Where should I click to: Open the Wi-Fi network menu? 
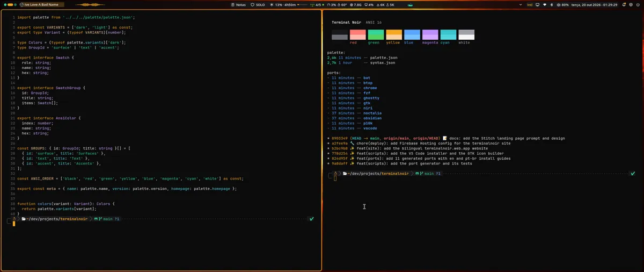click(x=545, y=5)
